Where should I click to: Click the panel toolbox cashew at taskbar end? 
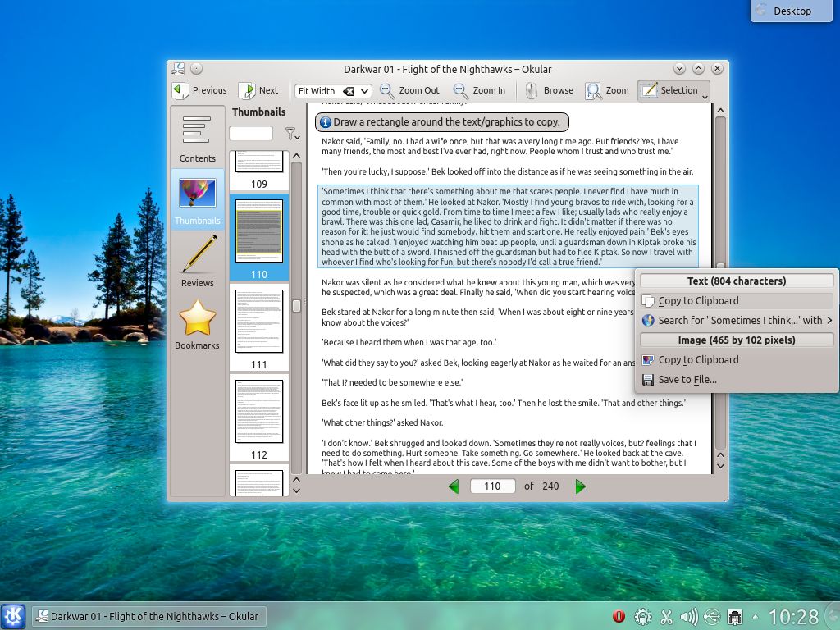point(833,616)
